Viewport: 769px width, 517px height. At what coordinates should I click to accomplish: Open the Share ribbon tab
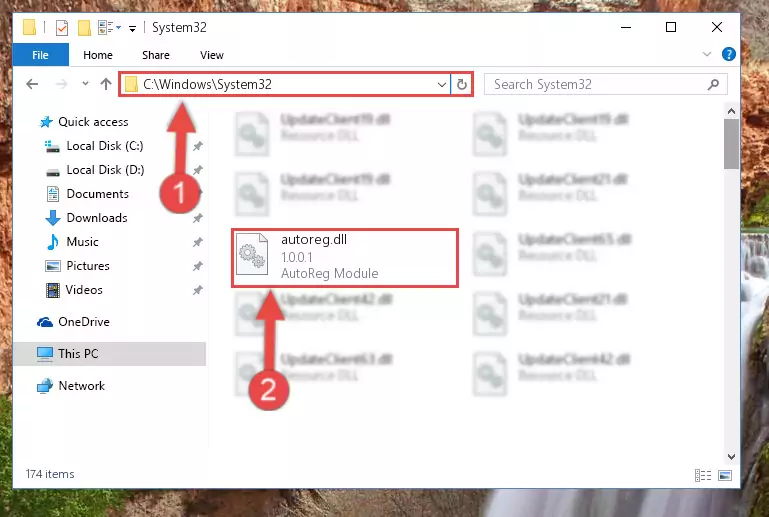(x=155, y=55)
